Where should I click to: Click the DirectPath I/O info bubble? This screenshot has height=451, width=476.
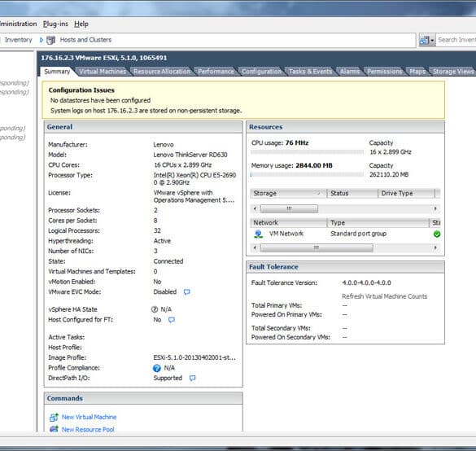click(193, 378)
